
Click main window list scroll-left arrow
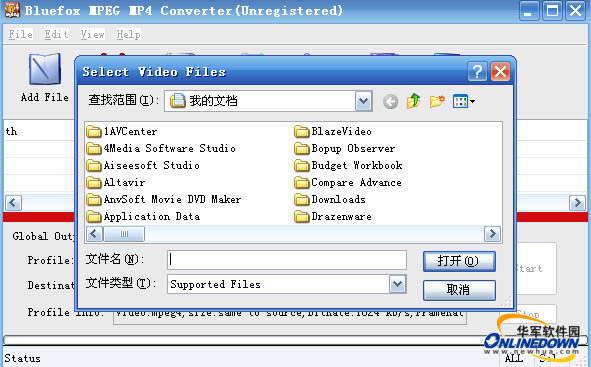click(x=13, y=203)
